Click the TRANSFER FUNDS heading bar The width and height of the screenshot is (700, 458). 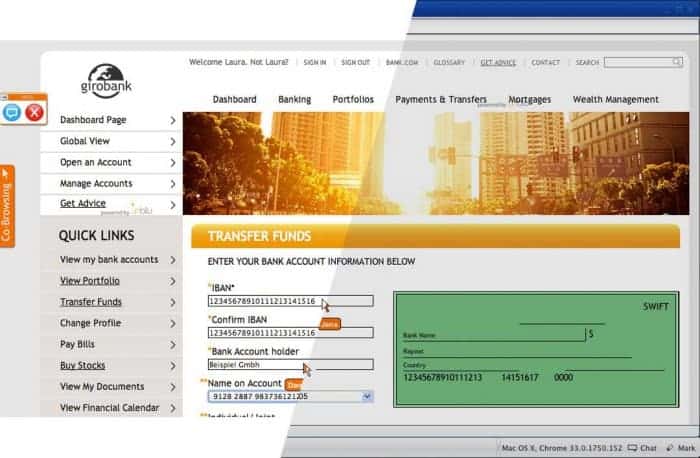coord(435,236)
